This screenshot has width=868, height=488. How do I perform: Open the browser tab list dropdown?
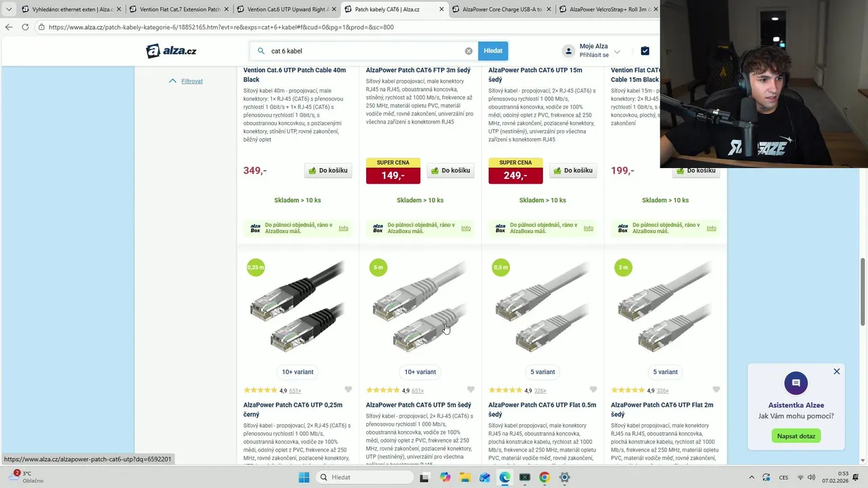(8, 9)
